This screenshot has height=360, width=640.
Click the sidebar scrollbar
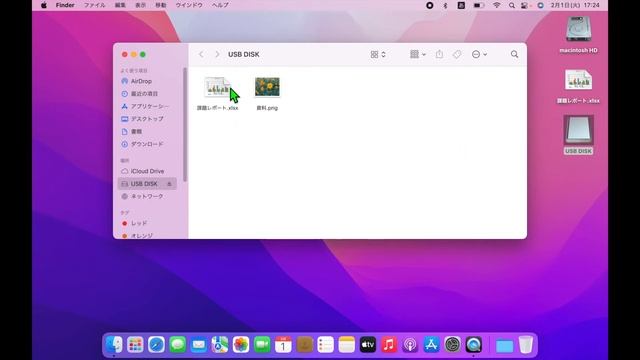pos(185,124)
